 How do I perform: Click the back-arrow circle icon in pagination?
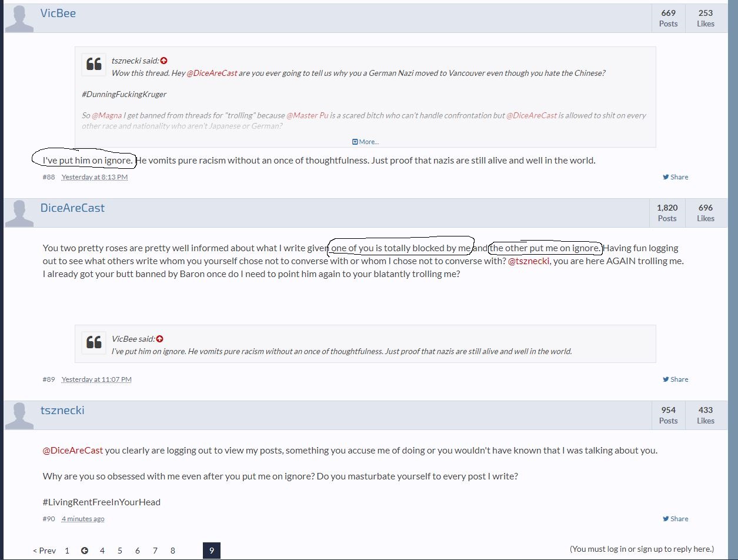(x=85, y=551)
